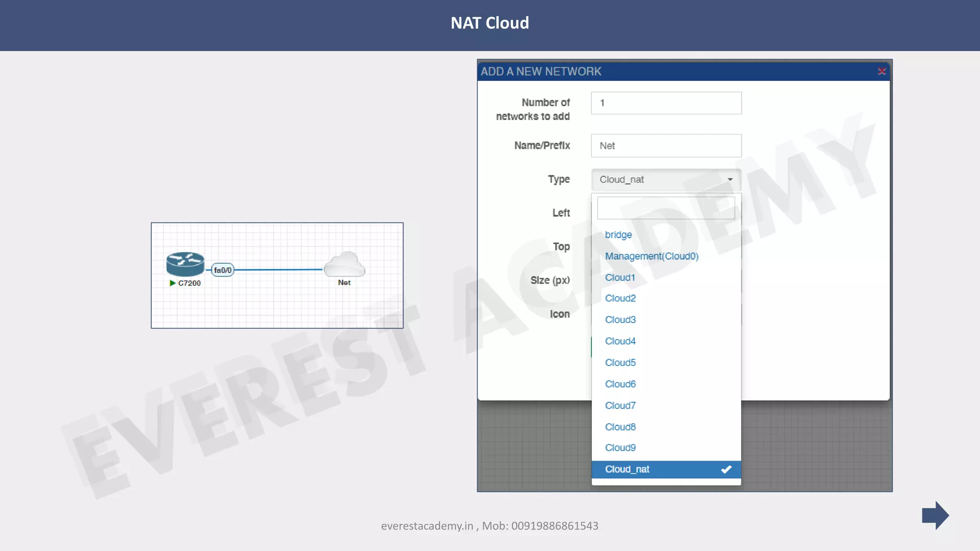Click the Type dropdown caret arrow

click(x=730, y=179)
